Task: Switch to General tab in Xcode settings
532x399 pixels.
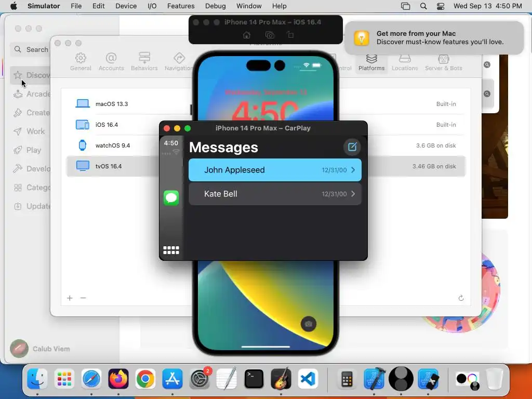Action: pos(81,62)
